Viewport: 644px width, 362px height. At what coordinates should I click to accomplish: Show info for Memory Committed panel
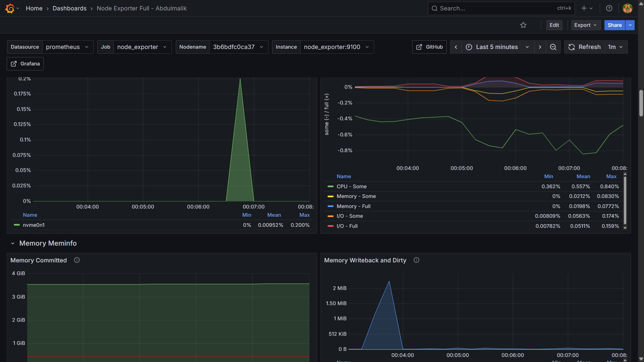pos(77,260)
